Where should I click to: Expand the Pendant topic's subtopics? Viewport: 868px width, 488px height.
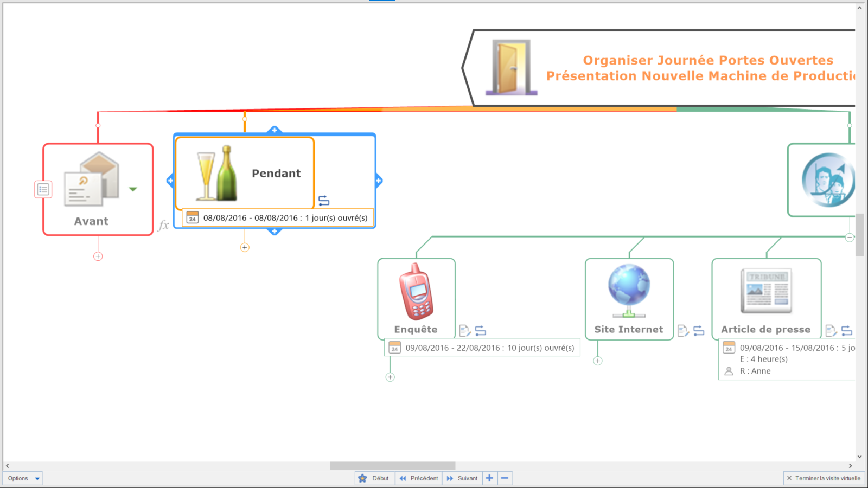click(245, 247)
